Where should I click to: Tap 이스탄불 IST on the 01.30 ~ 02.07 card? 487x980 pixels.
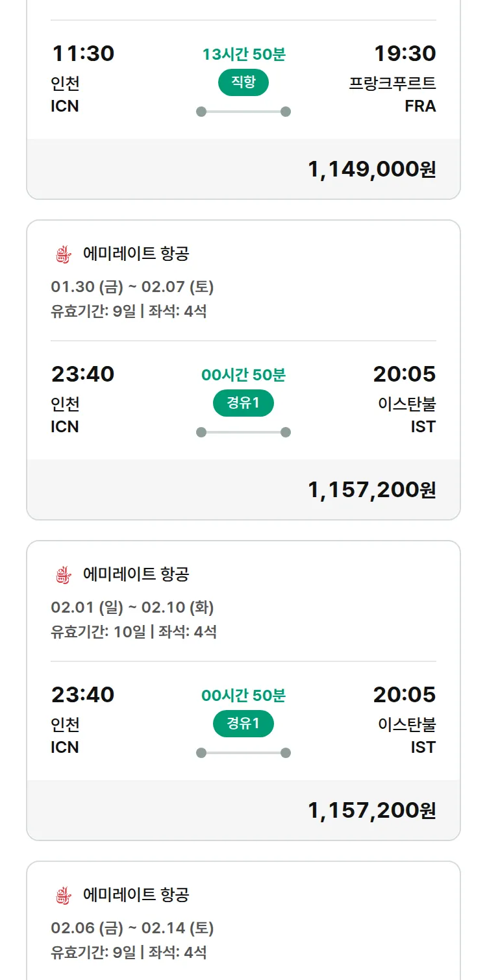pos(407,415)
